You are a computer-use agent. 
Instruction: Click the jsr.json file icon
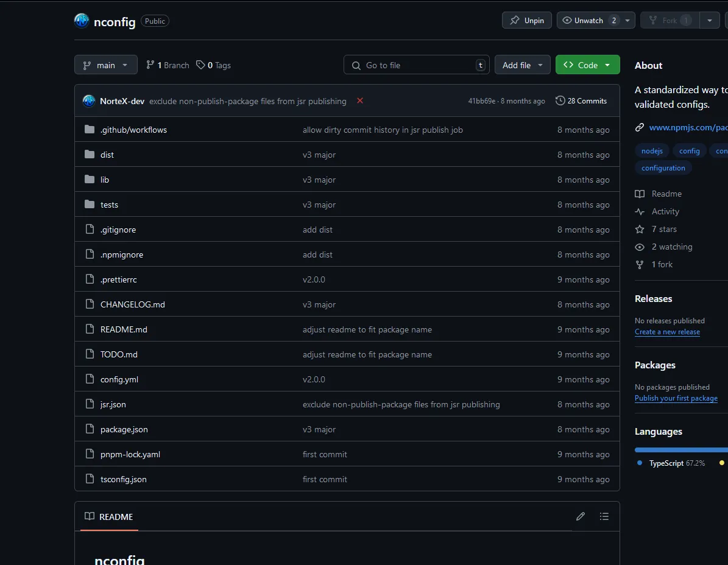90,404
